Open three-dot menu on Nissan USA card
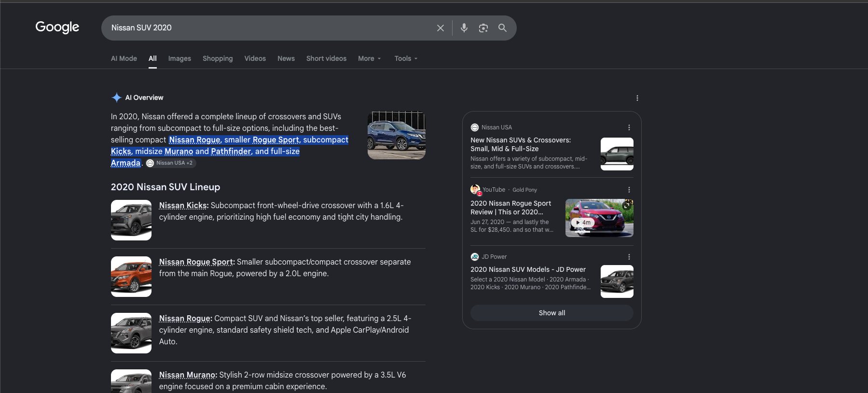The image size is (868, 393). 629,127
